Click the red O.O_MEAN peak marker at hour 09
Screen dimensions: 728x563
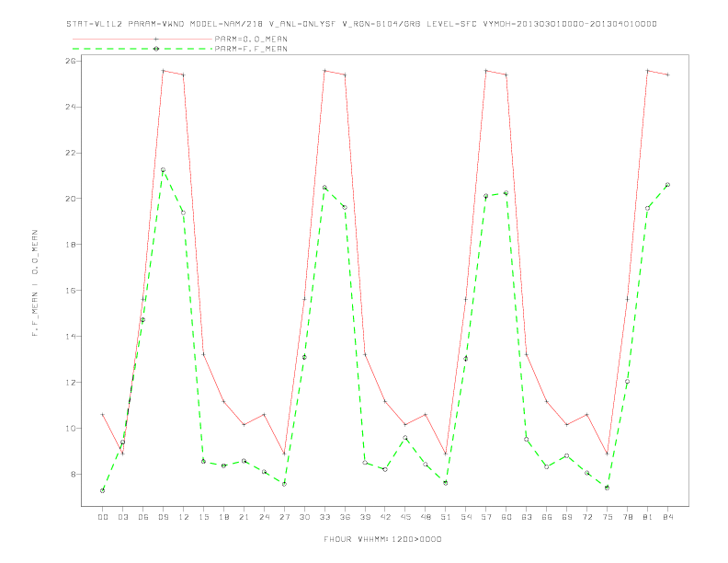[x=163, y=71]
